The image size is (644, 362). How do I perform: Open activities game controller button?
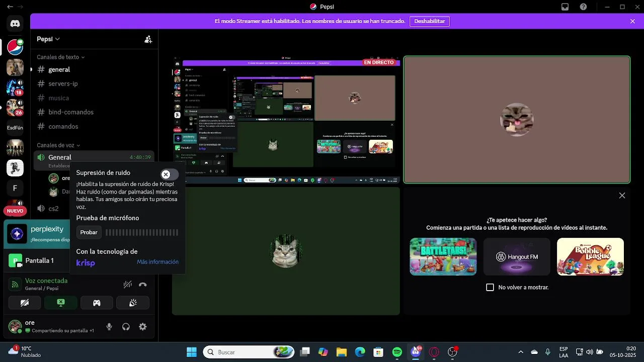click(x=97, y=303)
